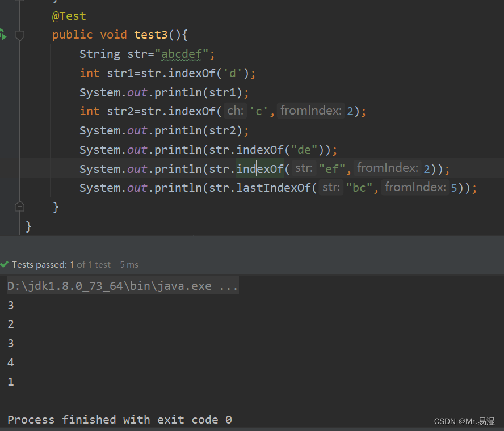Click the println printing str1
The height and width of the screenshot is (431, 504).
pos(163,92)
